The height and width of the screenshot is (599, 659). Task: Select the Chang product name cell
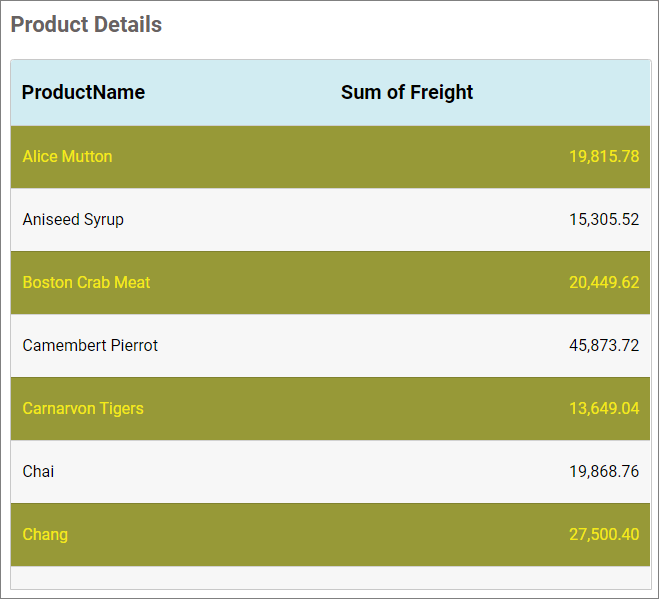click(x=45, y=534)
